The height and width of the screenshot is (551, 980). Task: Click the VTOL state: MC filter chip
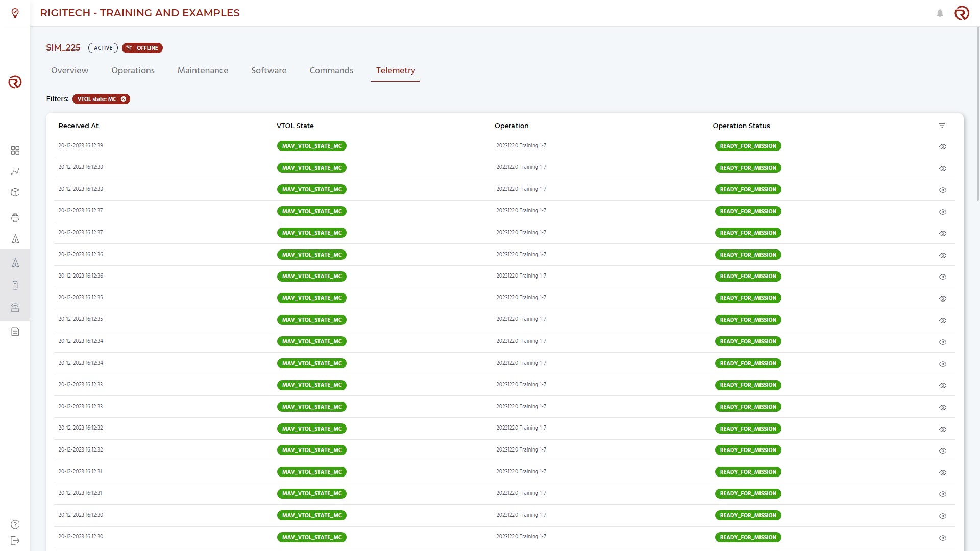pyautogui.click(x=101, y=99)
